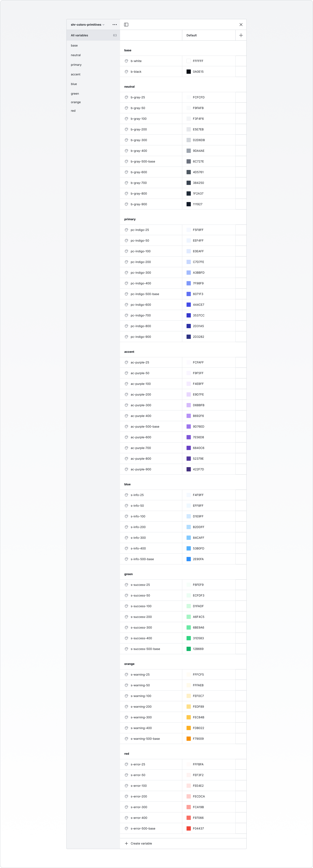This screenshot has height=868, width=313.
Task: Click the color type icon for b-white
Action: click(x=127, y=61)
